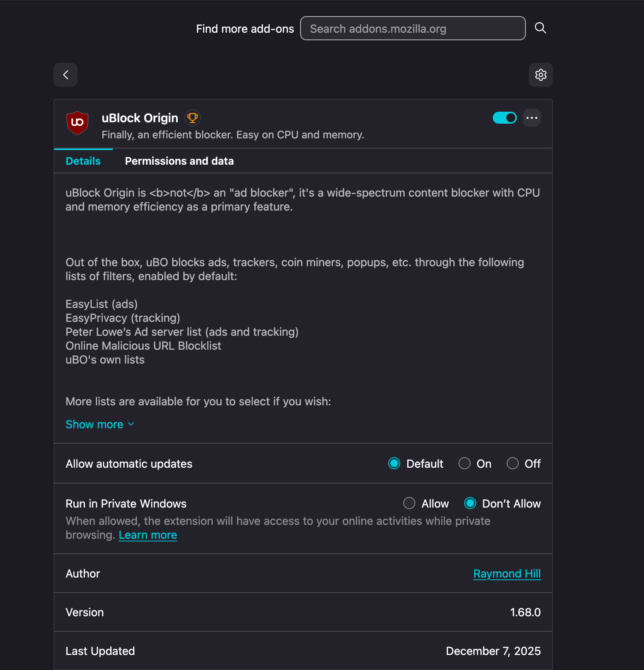Click the uBlock Origin title
644x670 pixels.
[140, 118]
